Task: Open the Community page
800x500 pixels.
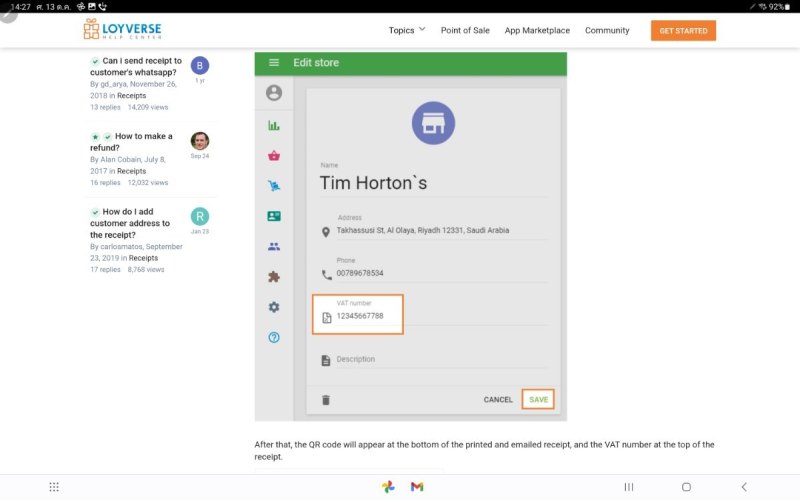Action: pyautogui.click(x=607, y=30)
